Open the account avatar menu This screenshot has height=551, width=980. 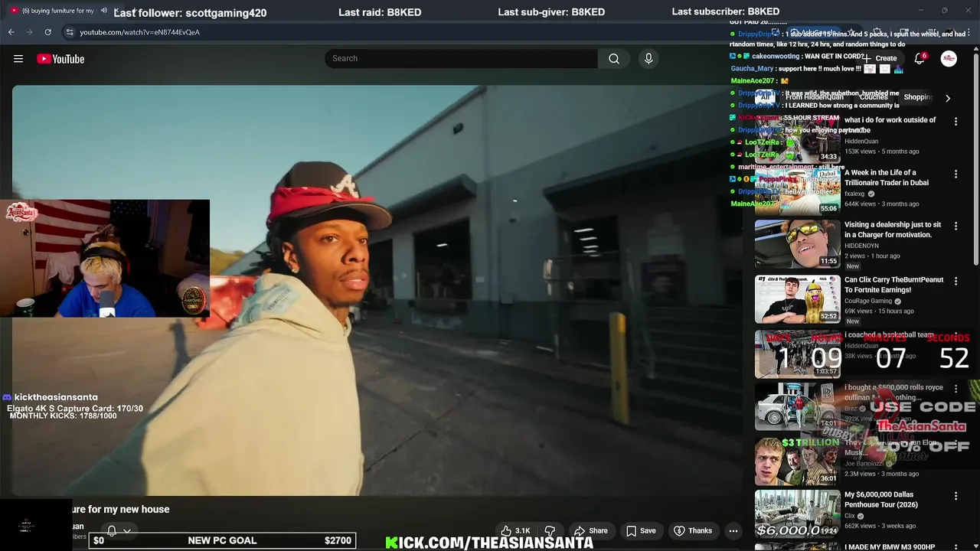tap(949, 59)
